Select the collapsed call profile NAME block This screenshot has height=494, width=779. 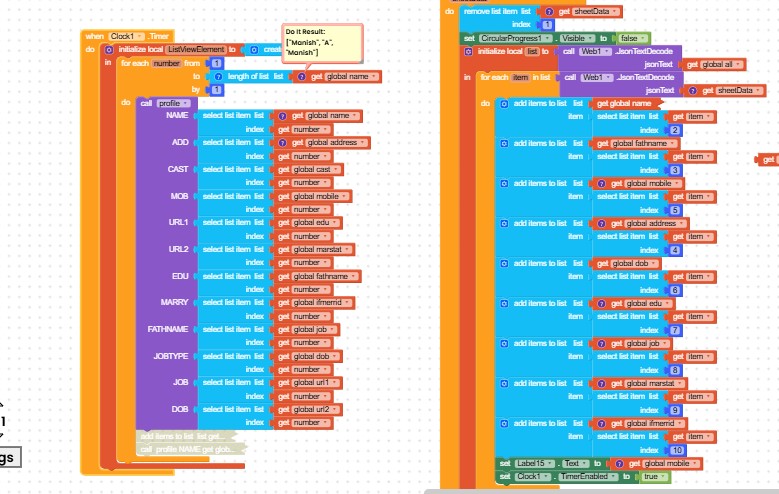coord(191,449)
